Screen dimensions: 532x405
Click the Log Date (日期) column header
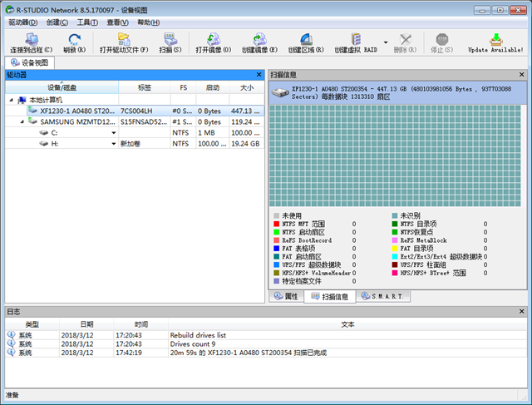click(86, 324)
